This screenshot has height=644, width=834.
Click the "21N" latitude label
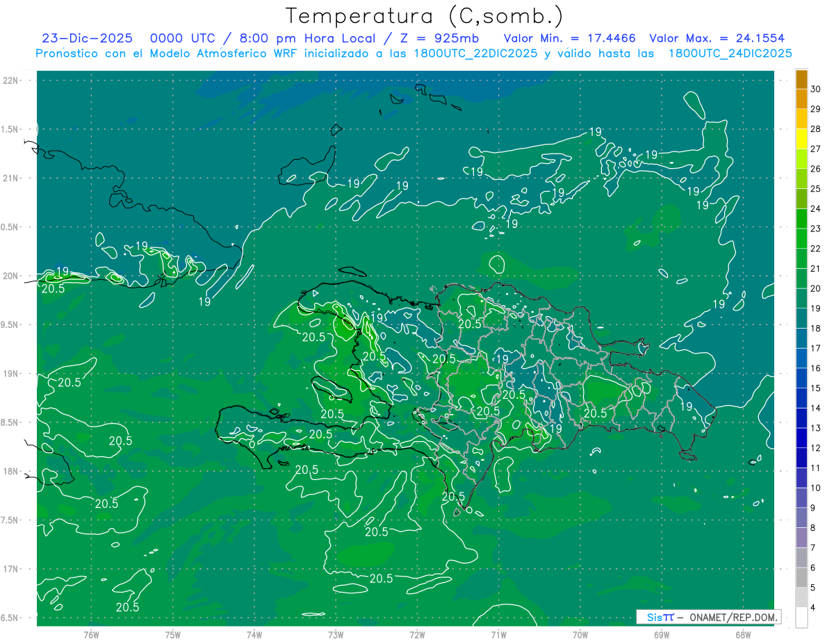pos(11,179)
